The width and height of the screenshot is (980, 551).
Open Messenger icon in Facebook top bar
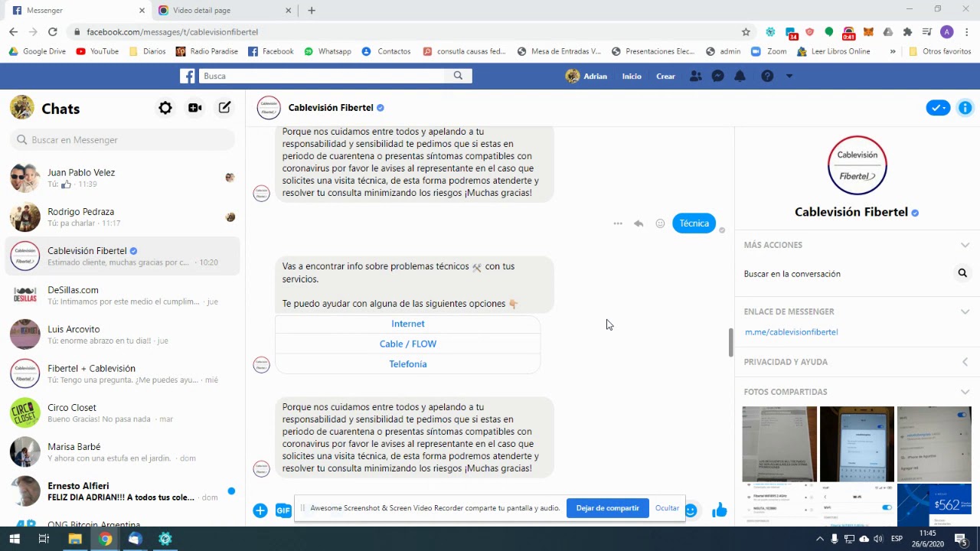coord(717,76)
